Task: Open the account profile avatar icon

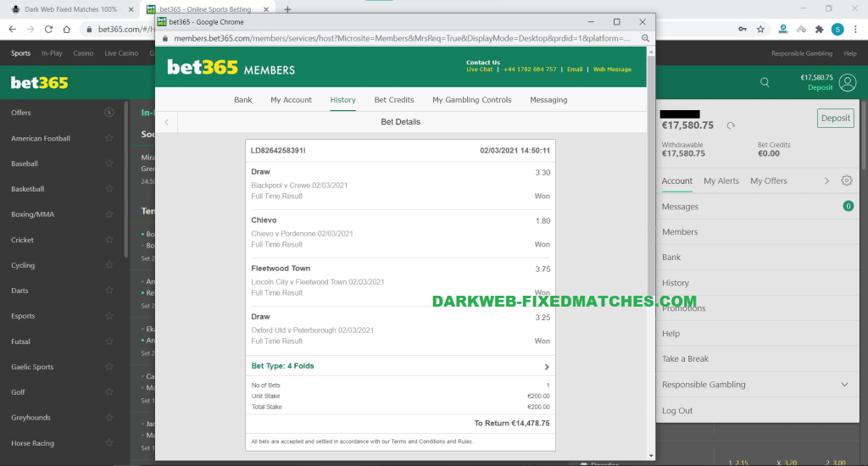Action: tap(848, 82)
